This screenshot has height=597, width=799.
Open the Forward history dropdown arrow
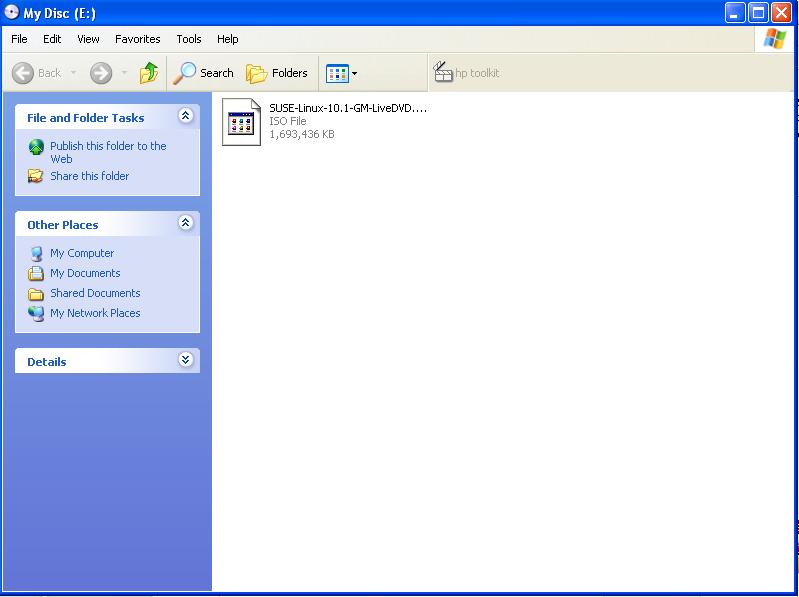(x=124, y=73)
